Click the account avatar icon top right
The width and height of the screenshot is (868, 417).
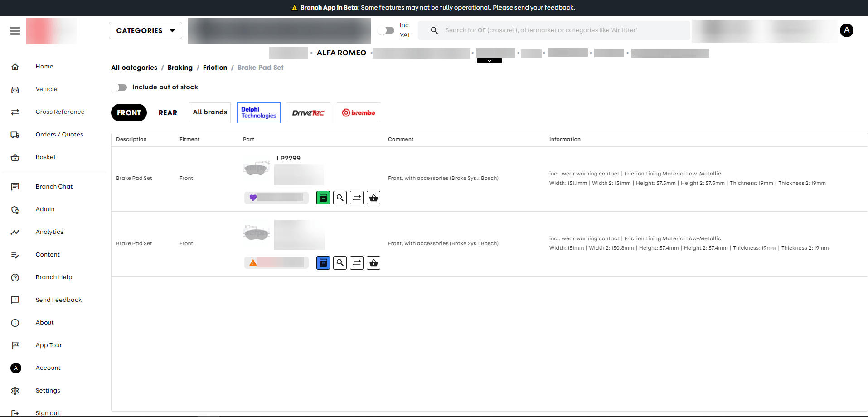point(846,30)
